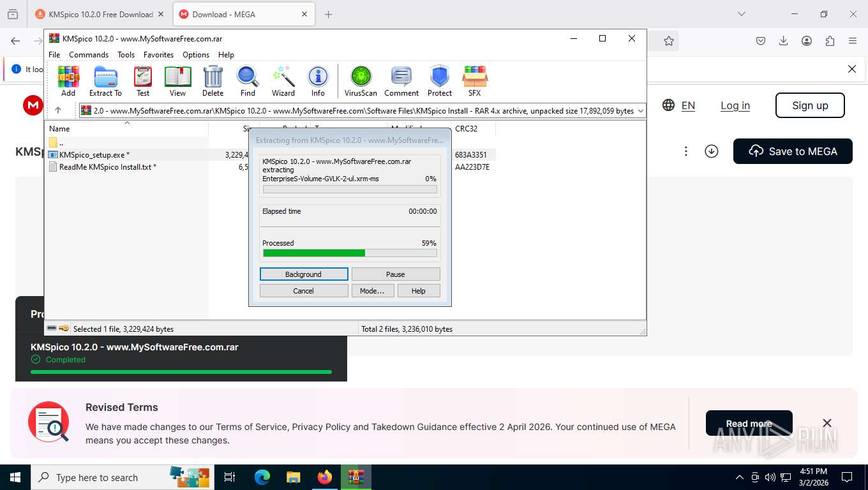This screenshot has width=868, height=490.
Task: Select KMSpico_setup.exe file row
Action: point(270,154)
